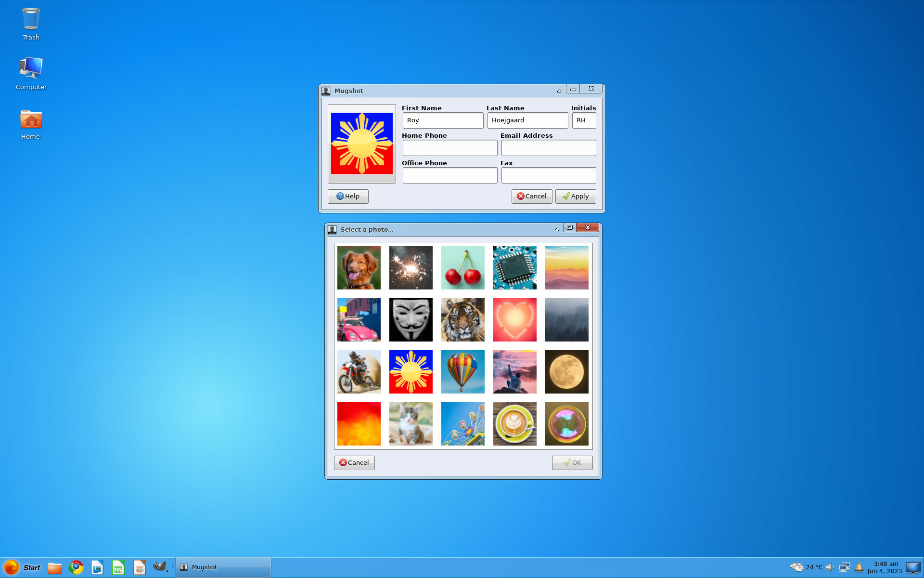
Task: Click the volume icon in system tray
Action: coord(830,567)
